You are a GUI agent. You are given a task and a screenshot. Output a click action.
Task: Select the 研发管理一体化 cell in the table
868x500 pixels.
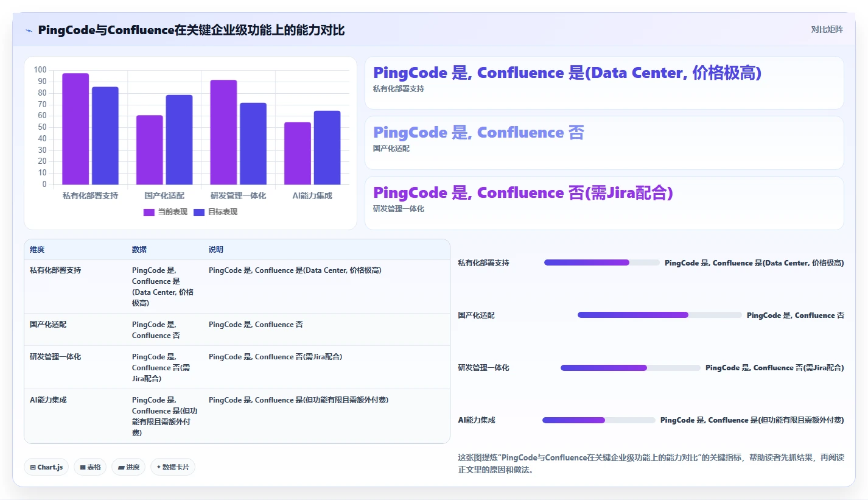[x=75, y=367]
